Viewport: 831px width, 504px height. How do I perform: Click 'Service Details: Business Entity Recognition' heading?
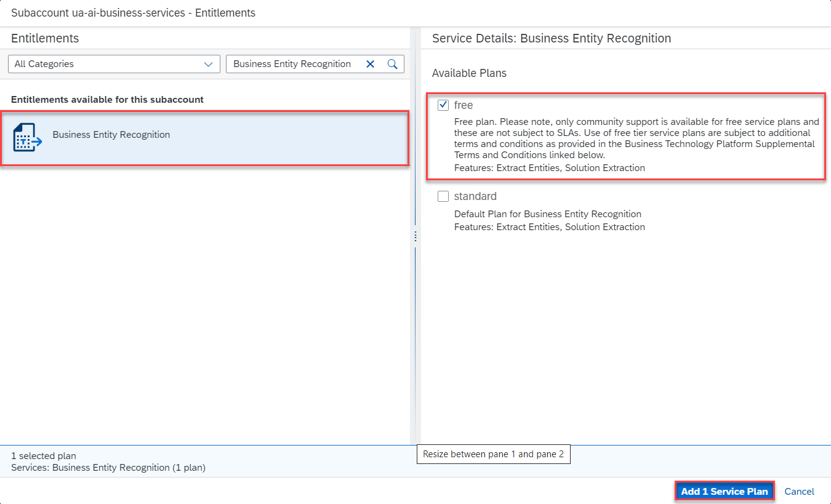tap(552, 38)
